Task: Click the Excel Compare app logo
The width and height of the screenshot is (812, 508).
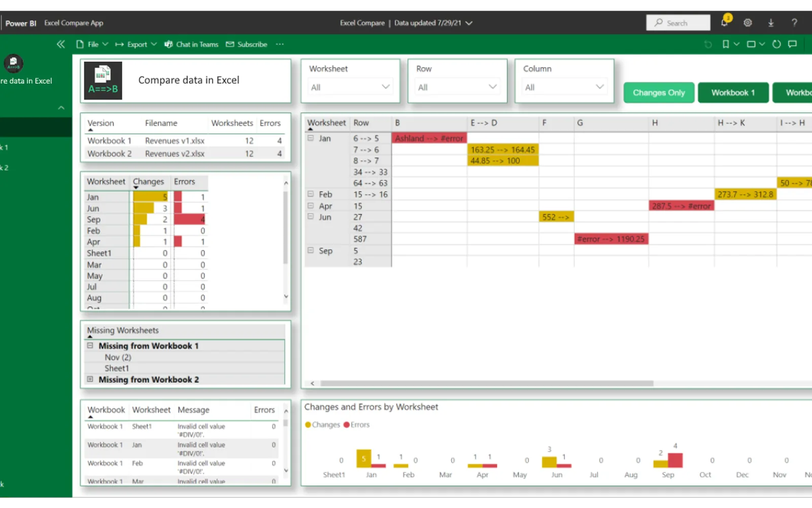Action: (x=14, y=63)
